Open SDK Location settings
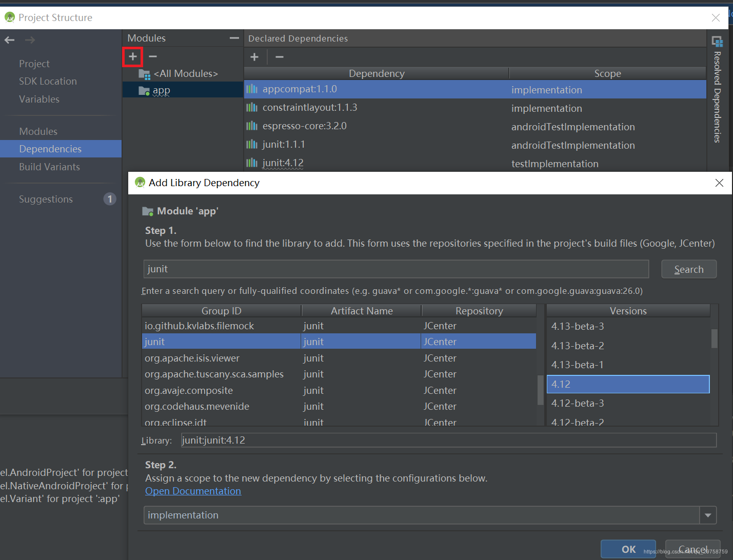The image size is (733, 560). (48, 81)
